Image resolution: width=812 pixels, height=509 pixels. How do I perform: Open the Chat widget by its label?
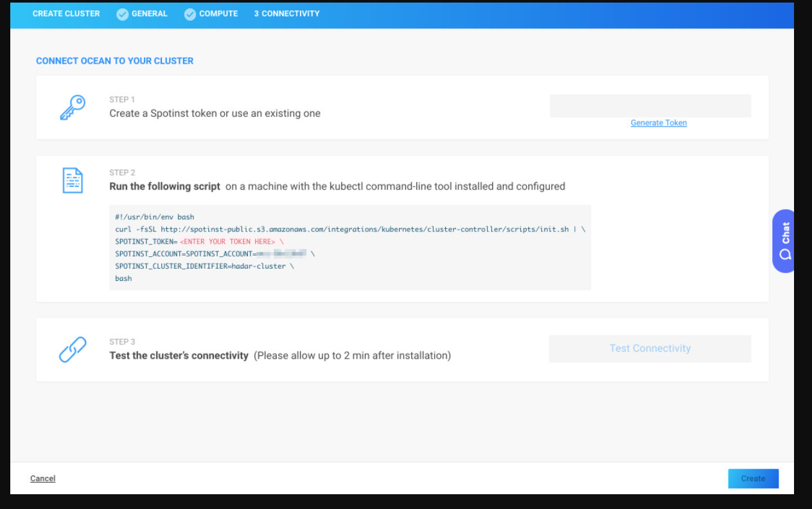tap(786, 233)
